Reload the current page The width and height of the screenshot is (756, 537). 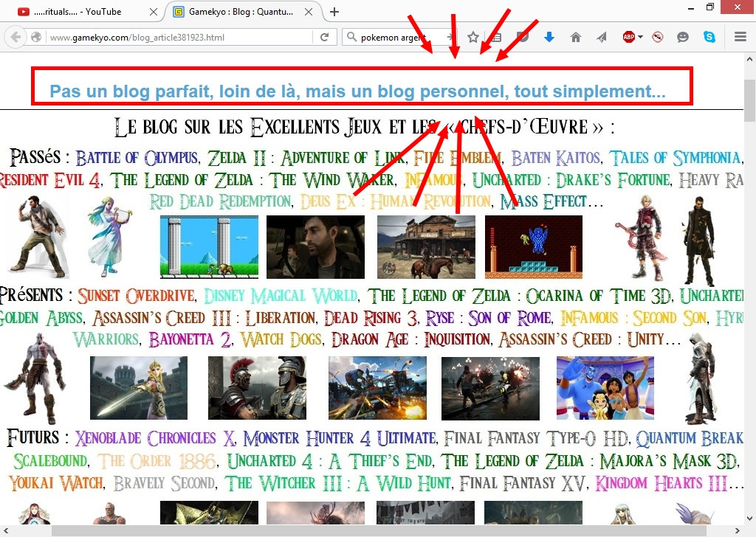click(325, 37)
